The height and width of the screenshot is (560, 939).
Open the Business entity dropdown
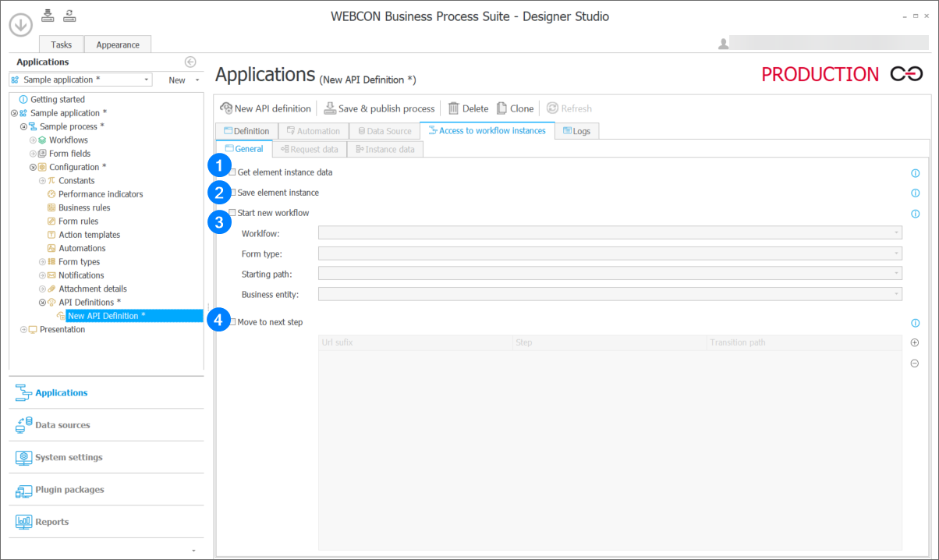tap(610, 294)
